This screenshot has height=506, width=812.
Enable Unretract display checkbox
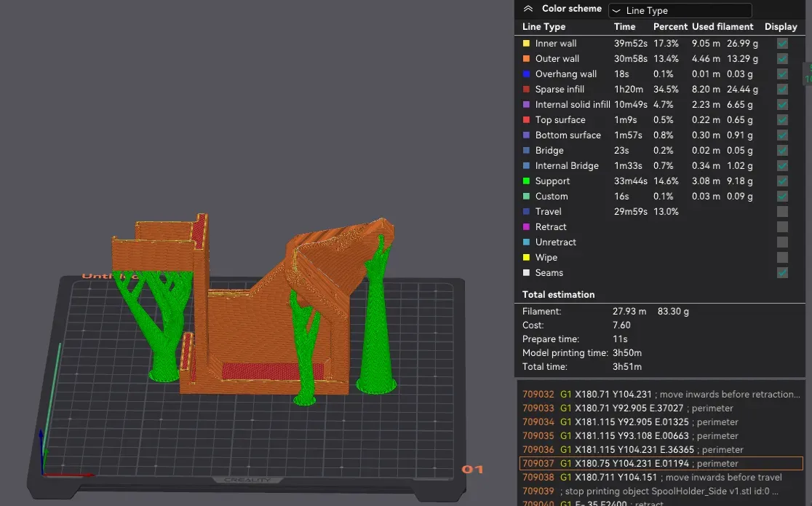782,242
